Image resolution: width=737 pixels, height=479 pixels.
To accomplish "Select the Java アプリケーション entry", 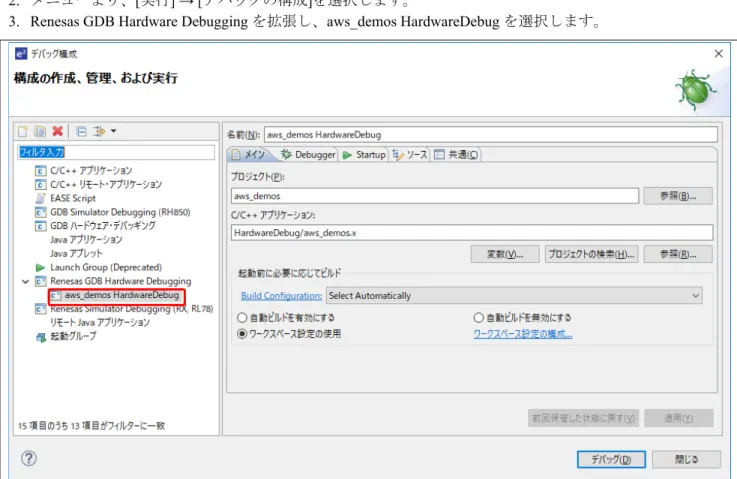I will [86, 240].
